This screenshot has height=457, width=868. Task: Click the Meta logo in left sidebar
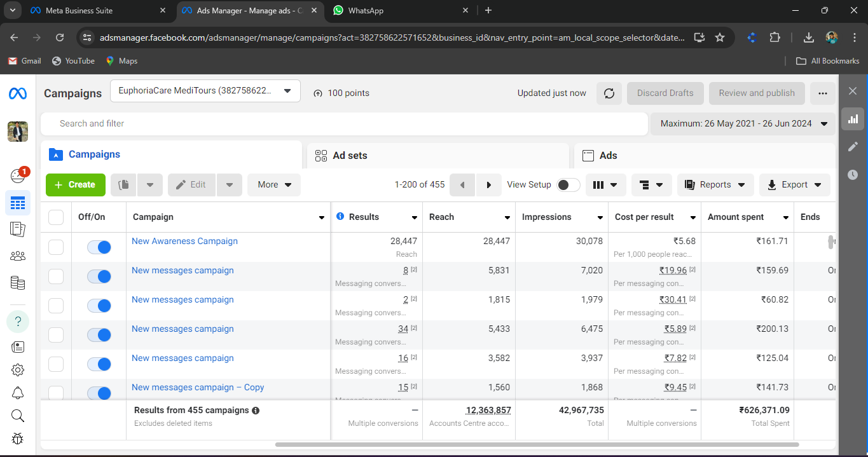tap(18, 93)
